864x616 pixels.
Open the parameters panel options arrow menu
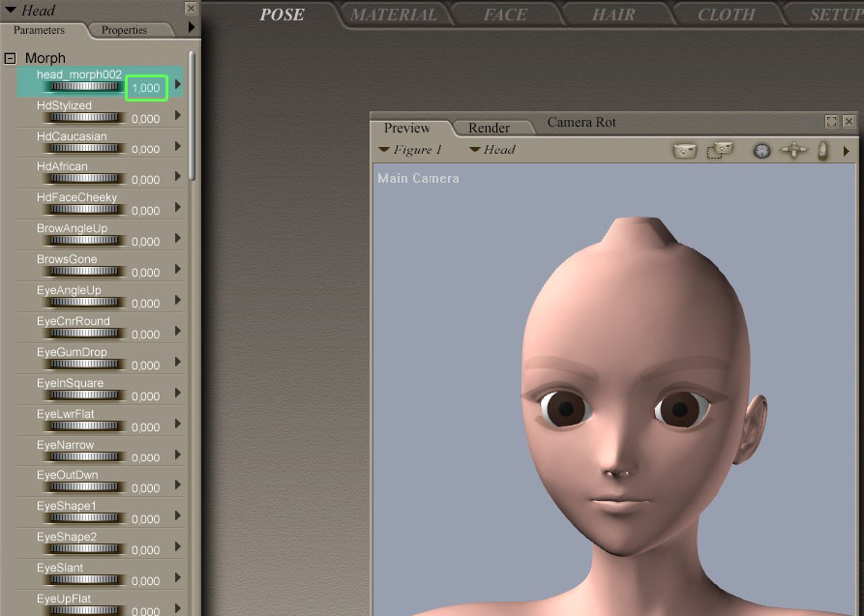point(192,26)
